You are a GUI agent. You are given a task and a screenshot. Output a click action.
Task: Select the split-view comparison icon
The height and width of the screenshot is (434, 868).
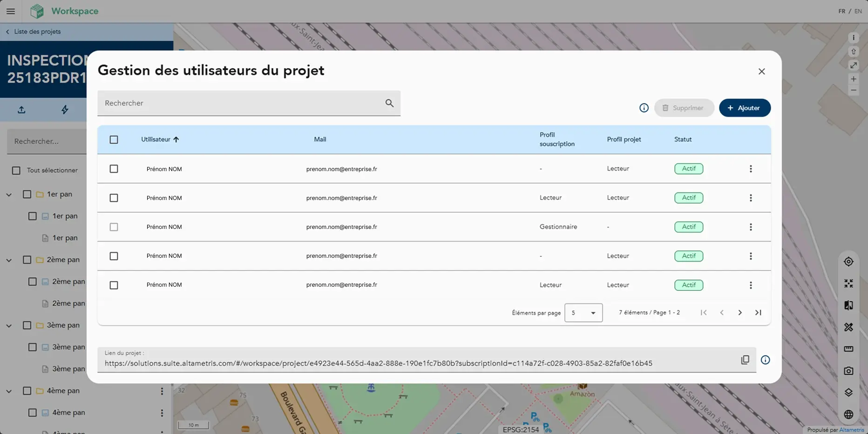pos(848,305)
